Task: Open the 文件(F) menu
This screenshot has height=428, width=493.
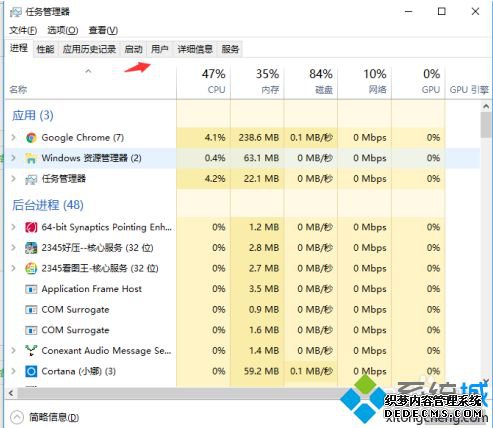Action: pyautogui.click(x=23, y=30)
